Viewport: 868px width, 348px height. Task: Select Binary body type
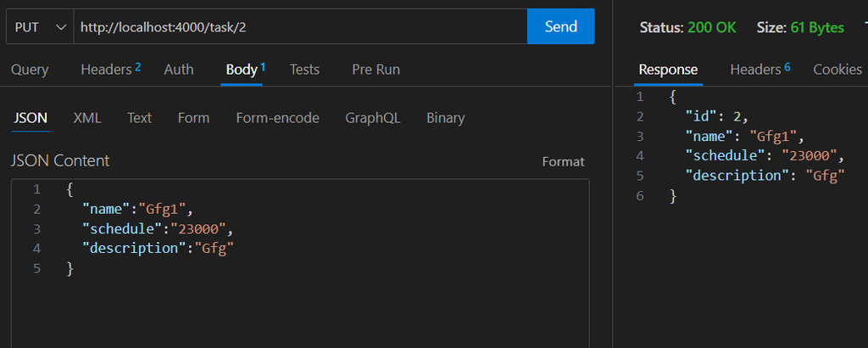445,118
